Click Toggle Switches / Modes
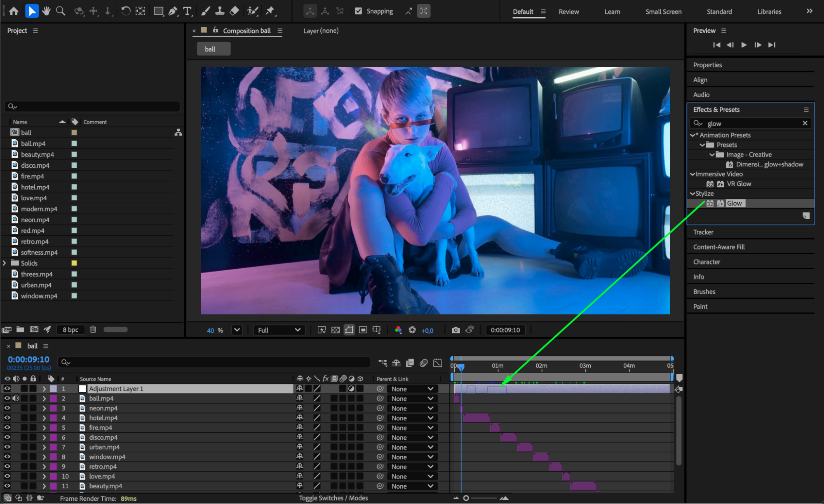Viewport: 824px width, 504px height. click(333, 498)
